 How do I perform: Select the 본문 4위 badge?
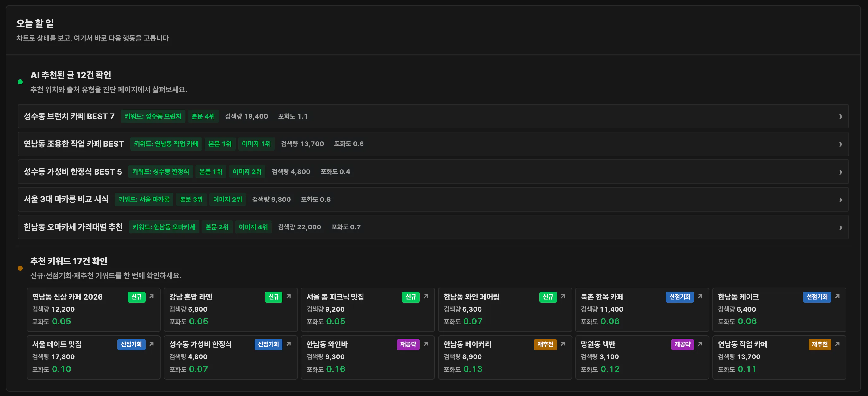coord(203,116)
